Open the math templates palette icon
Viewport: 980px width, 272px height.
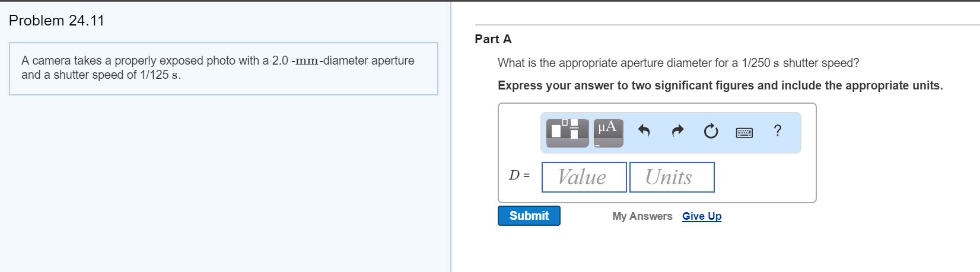567,131
